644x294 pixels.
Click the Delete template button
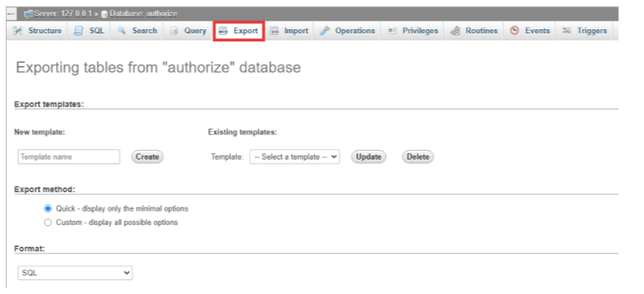coord(417,156)
